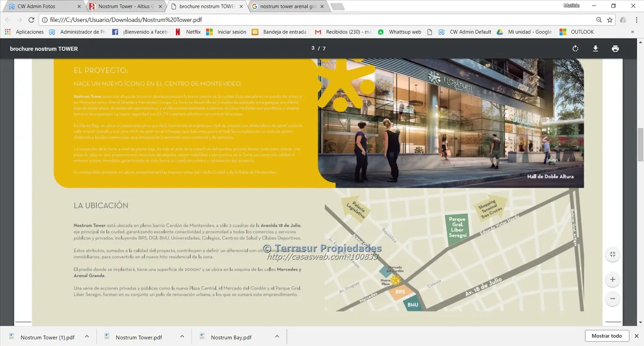Open the Chrome three-dot menu

tap(636, 20)
